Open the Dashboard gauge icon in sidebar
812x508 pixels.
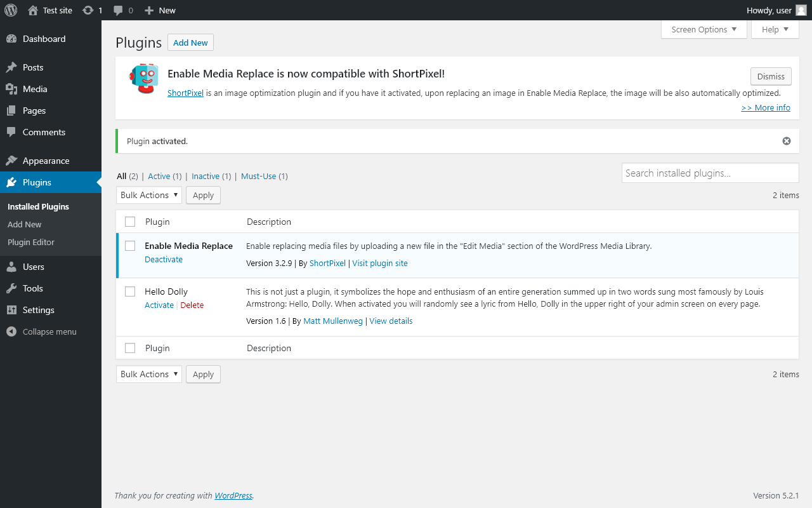point(11,39)
